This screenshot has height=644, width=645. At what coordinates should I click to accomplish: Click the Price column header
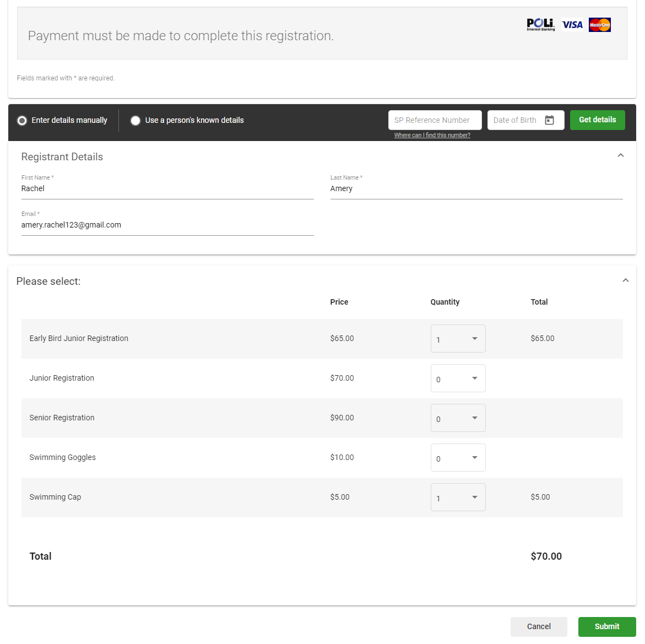(339, 302)
